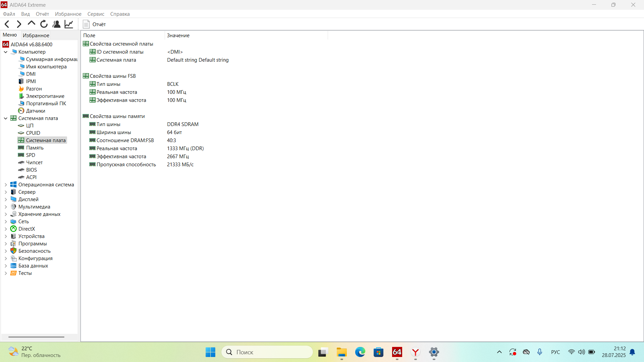Select Разгон overclock item in tree
The image size is (644, 362).
(34, 89)
